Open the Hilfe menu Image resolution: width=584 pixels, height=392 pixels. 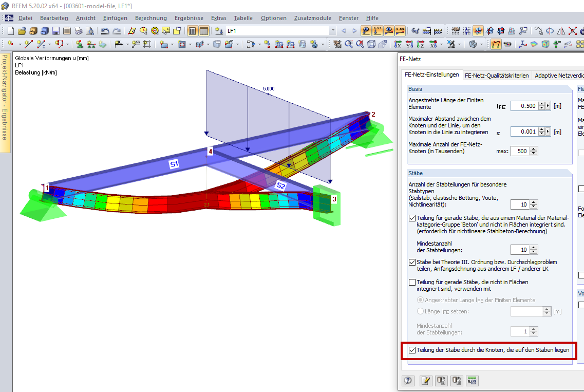[x=372, y=18]
